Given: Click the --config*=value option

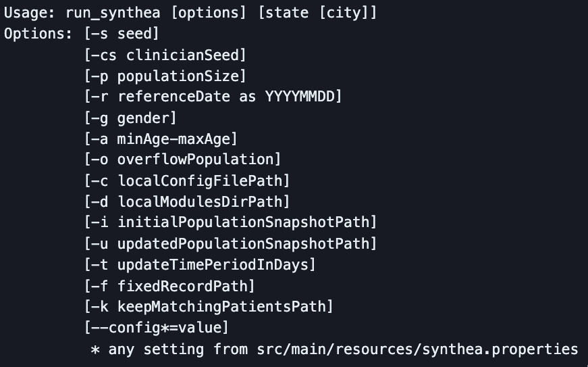Looking at the screenshot, I should (x=157, y=328).
